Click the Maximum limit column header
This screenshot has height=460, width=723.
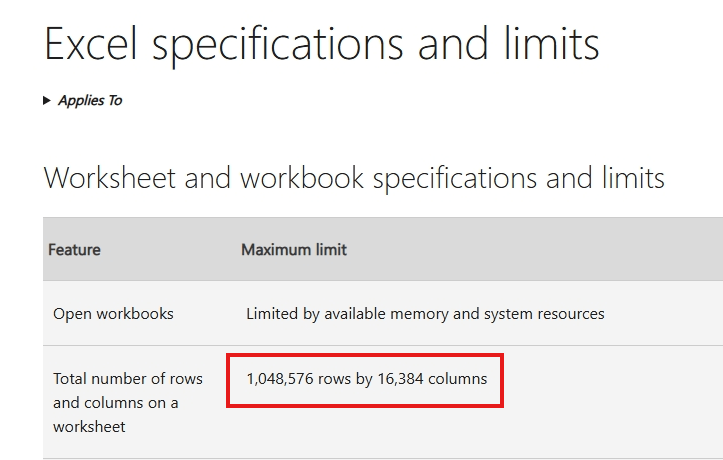[294, 250]
